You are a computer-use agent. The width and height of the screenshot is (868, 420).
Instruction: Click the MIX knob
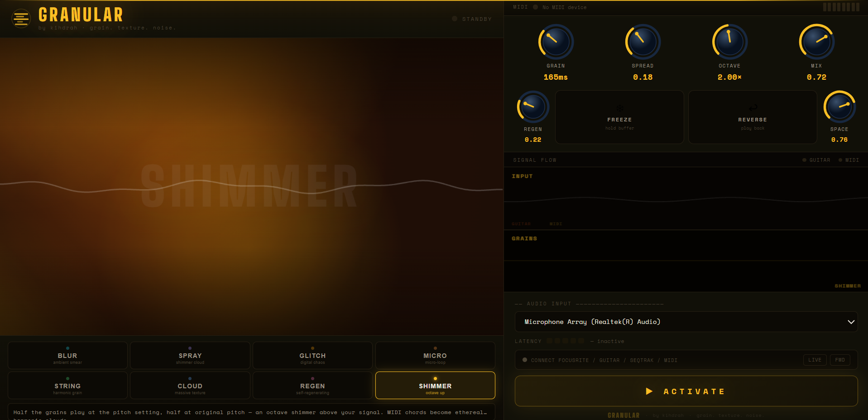tap(816, 42)
